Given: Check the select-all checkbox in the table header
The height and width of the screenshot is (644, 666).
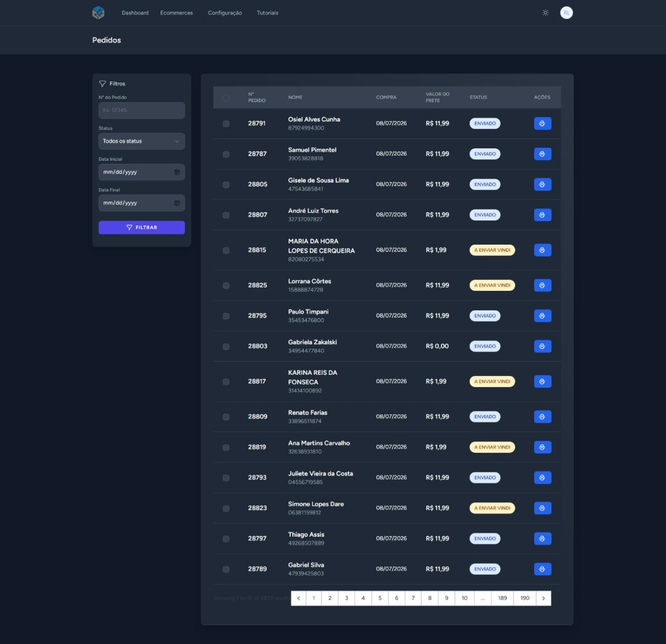Looking at the screenshot, I should (226, 98).
